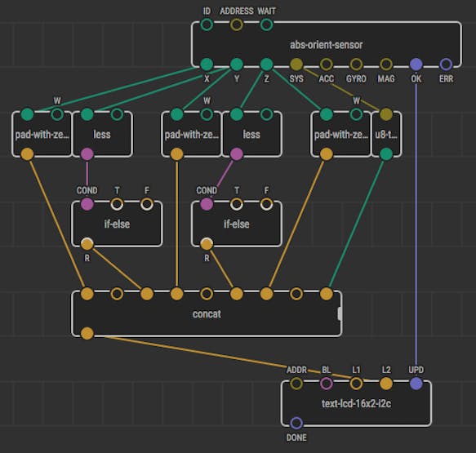Select the UPD input pin on LCD node
Screen dimensions: 476x453
point(416,384)
